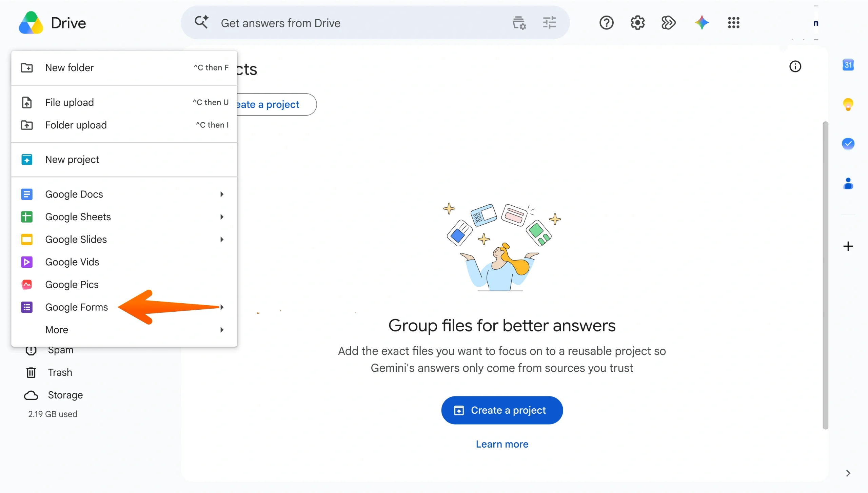Click the New project sparkle icon
Viewport: 868px width, 493px height.
click(x=27, y=160)
